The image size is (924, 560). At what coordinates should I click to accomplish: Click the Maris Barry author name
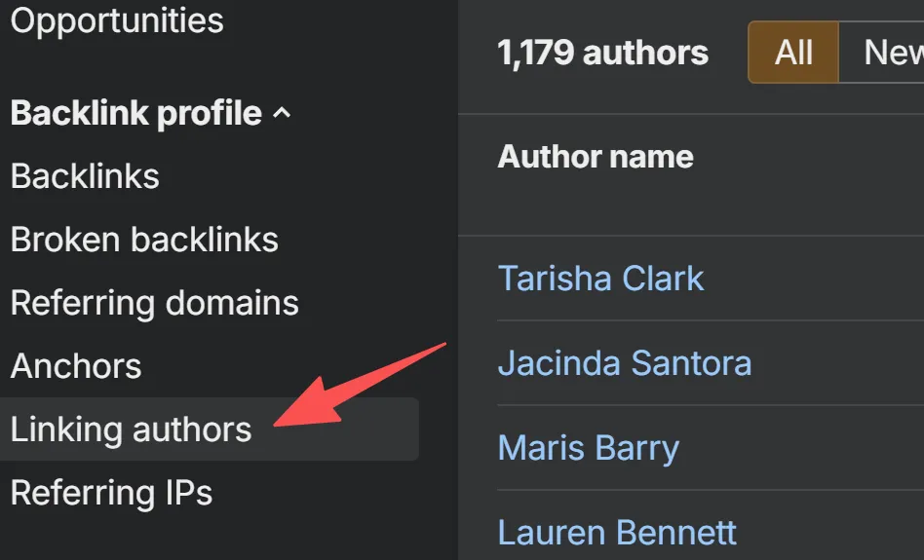[x=588, y=448]
